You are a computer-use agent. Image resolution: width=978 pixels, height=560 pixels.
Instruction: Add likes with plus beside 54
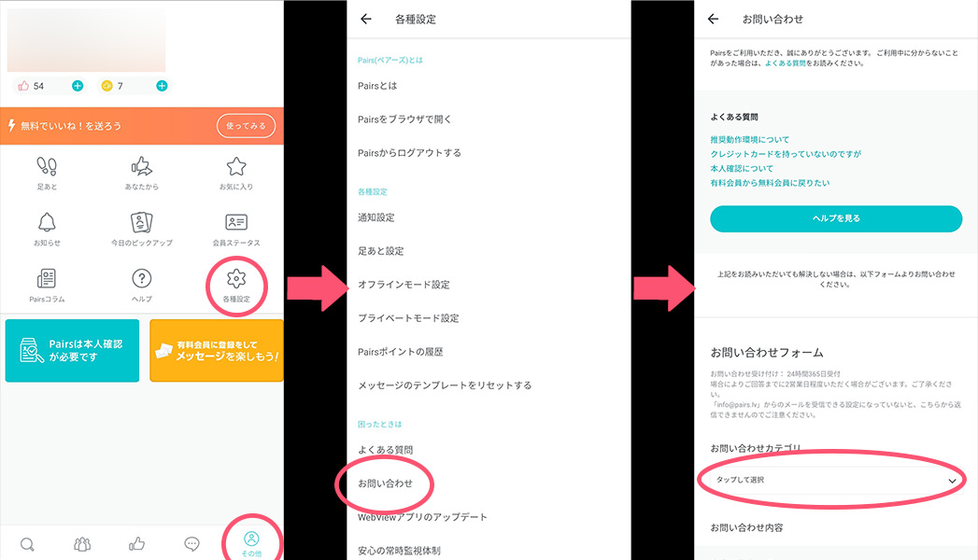[x=78, y=86]
